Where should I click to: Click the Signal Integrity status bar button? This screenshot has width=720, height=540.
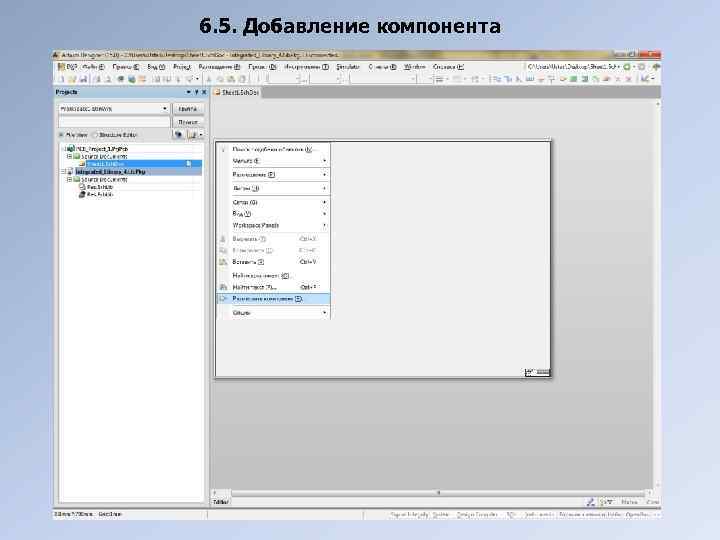pyautogui.click(x=409, y=515)
